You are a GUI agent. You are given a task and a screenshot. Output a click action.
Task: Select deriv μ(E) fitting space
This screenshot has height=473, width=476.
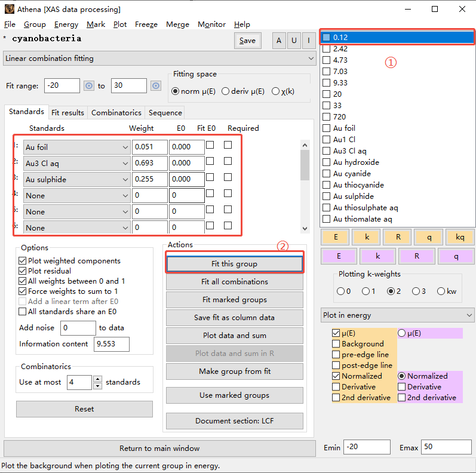(x=226, y=91)
